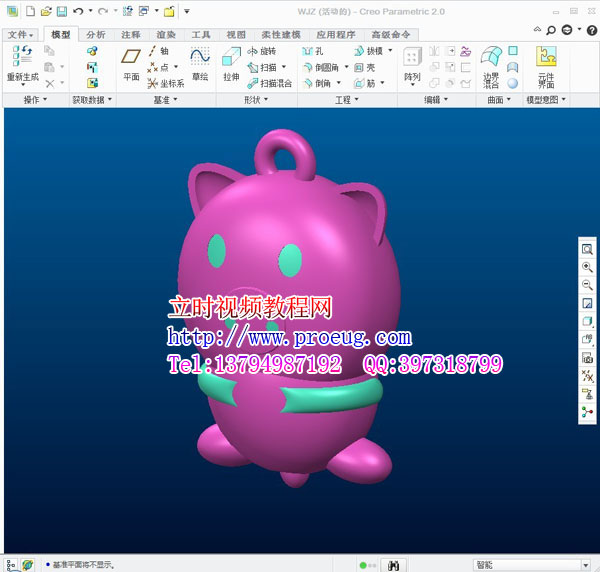Open the Round (倒圆角) dropdown arrow
Image resolution: width=600 pixels, height=572 pixels.
pos(346,67)
